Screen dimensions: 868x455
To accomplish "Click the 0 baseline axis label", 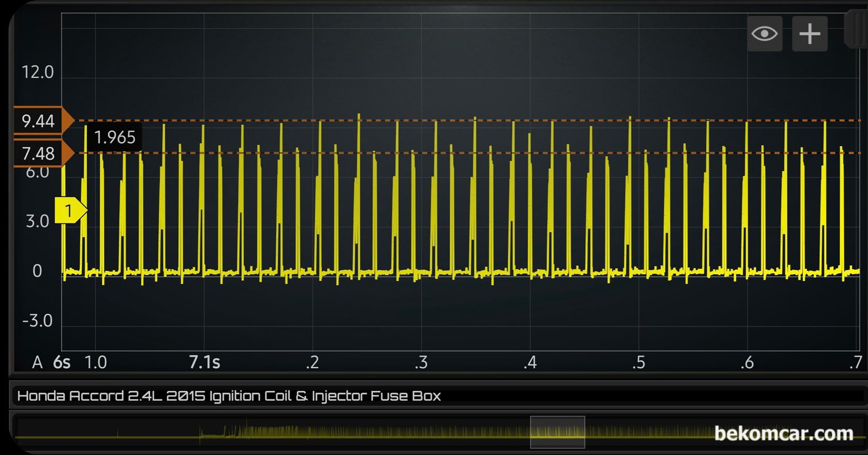I will (x=38, y=271).
